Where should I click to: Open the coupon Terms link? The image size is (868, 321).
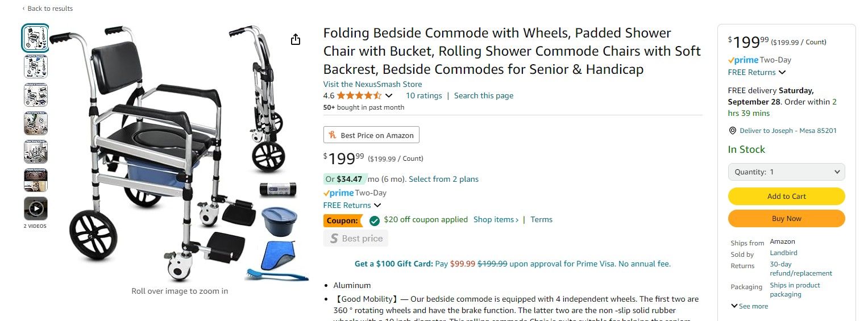coord(541,219)
